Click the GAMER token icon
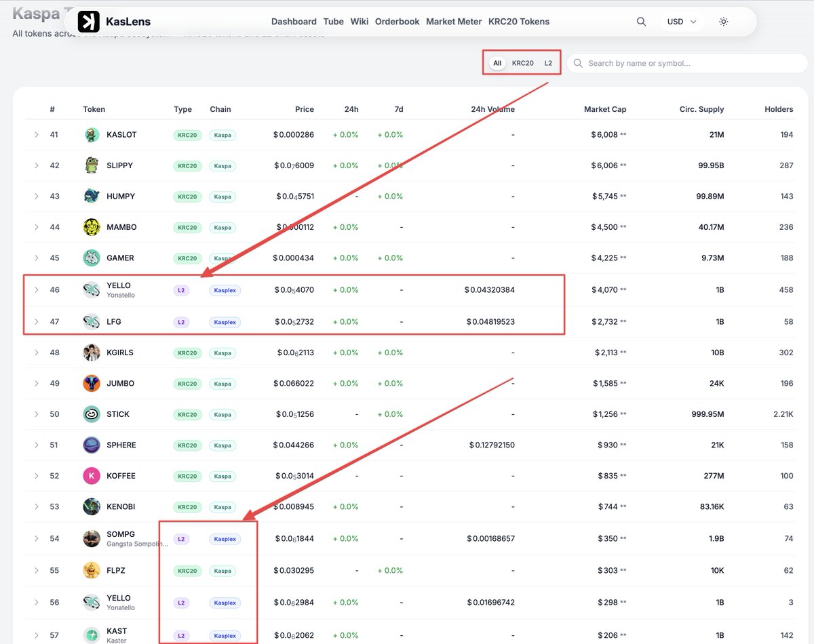Viewport: 814px width, 644px height. [92, 258]
